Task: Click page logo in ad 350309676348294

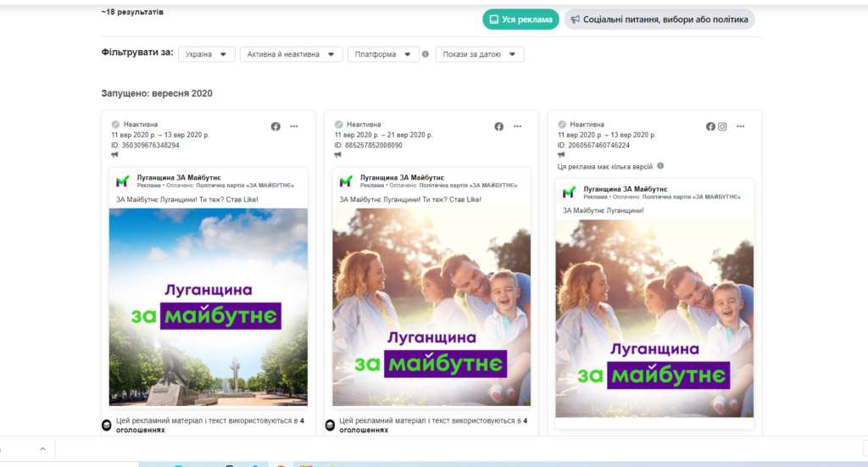Action: coord(123,181)
